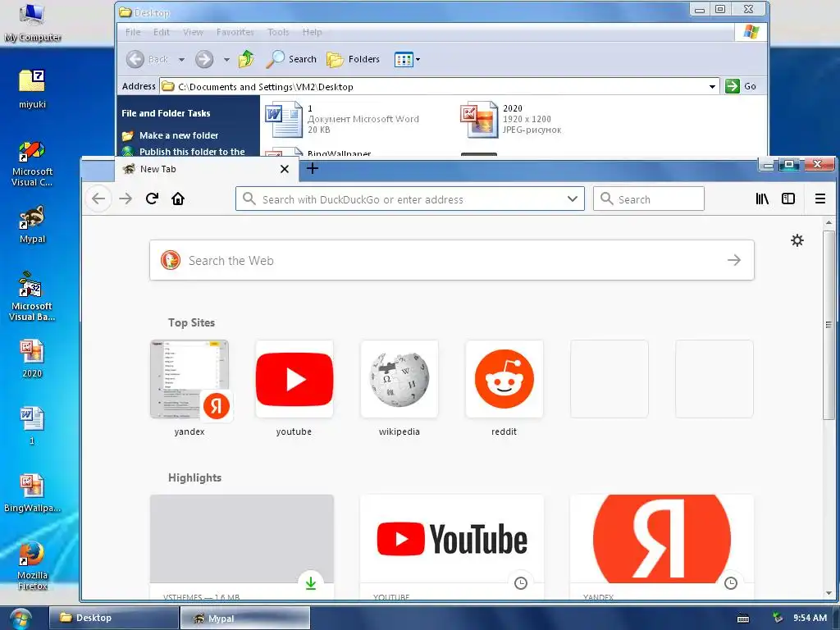The height and width of the screenshot is (630, 840).
Task: Click Forward arrow in explorer window
Action: coord(204,59)
